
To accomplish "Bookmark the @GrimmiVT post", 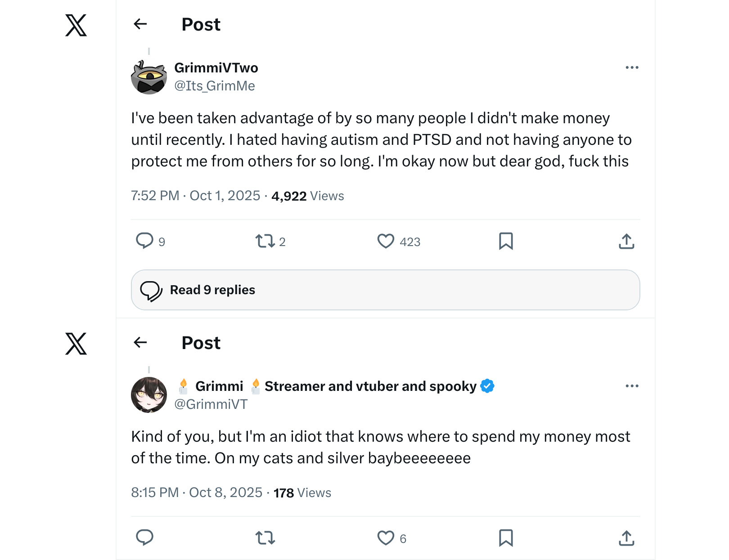I will [506, 538].
